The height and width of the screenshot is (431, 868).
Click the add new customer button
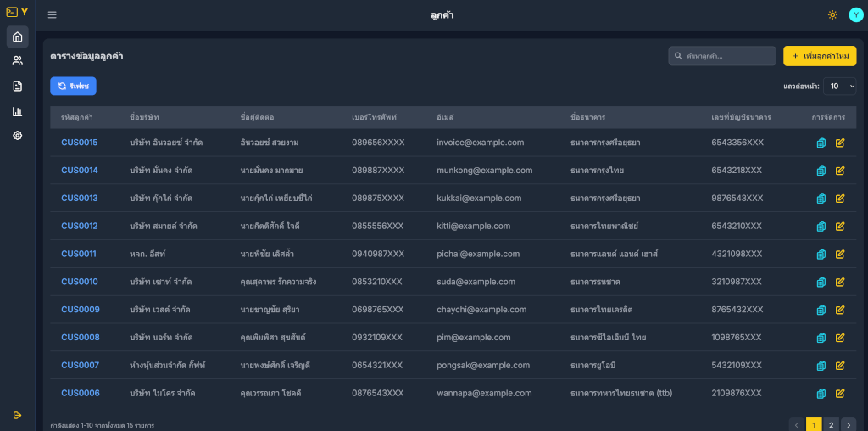click(x=819, y=56)
